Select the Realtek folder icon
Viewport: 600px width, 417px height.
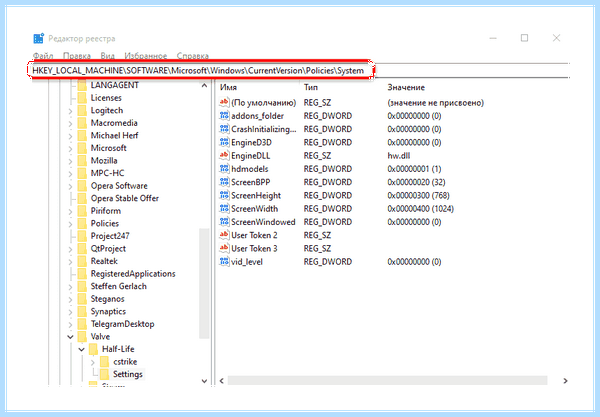(82, 261)
